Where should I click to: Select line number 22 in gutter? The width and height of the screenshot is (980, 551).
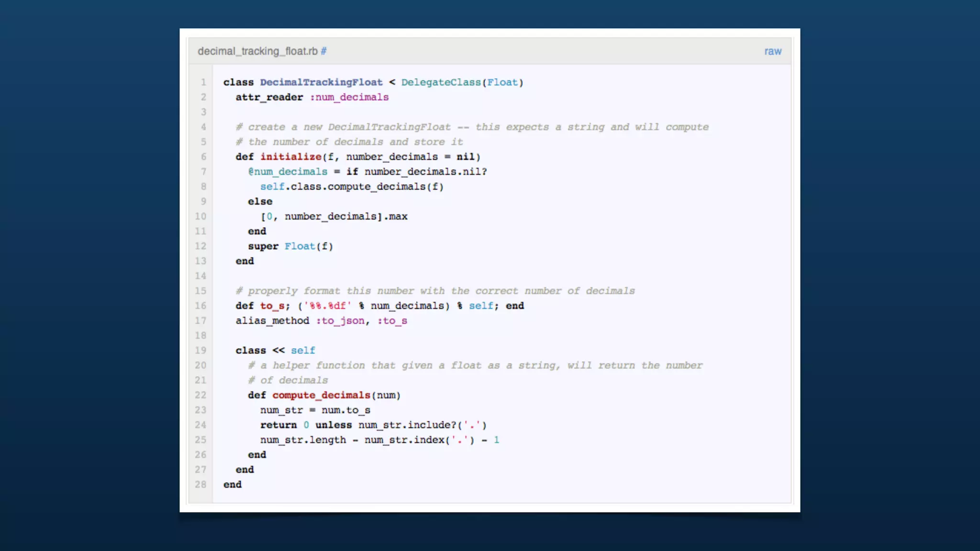point(200,395)
